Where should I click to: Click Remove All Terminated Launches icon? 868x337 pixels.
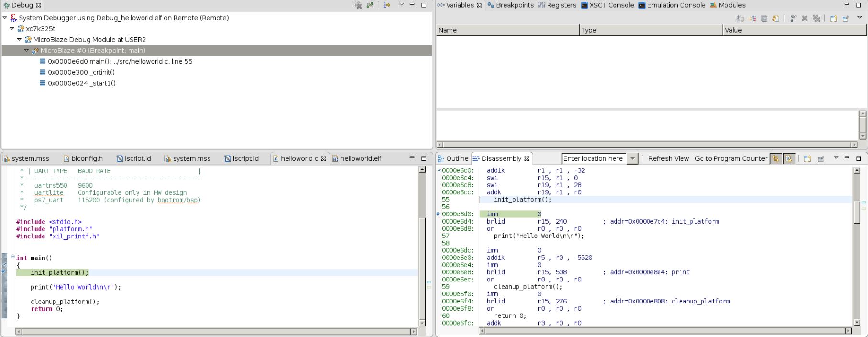tap(358, 5)
